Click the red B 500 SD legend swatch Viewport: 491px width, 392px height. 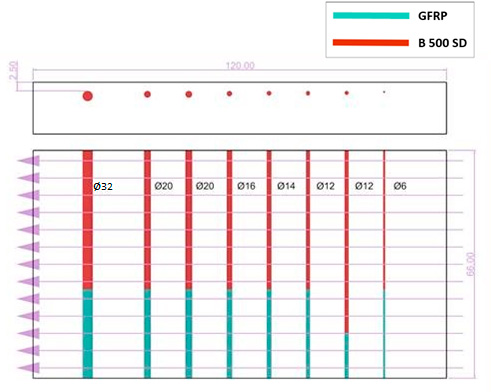[x=371, y=43]
